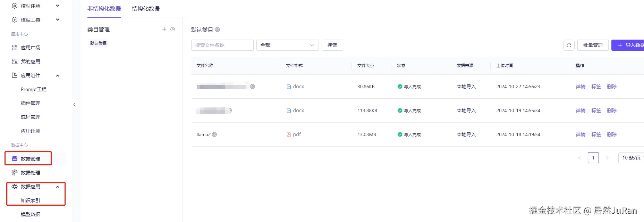Click the refresh file list icon
Screen dimensions: 644x222
(x=569, y=45)
